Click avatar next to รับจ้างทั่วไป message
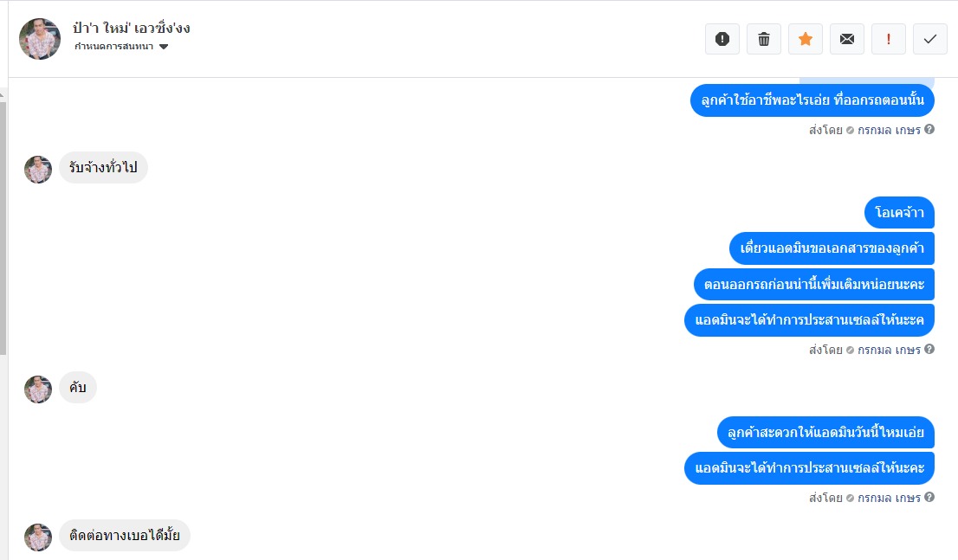Viewport: 958px width, 560px height. [38, 169]
